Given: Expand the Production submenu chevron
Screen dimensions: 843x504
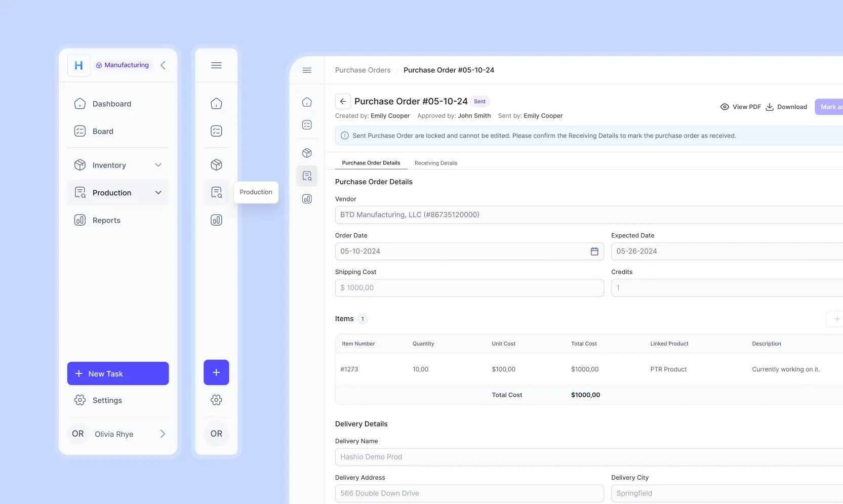Looking at the screenshot, I should coord(158,193).
